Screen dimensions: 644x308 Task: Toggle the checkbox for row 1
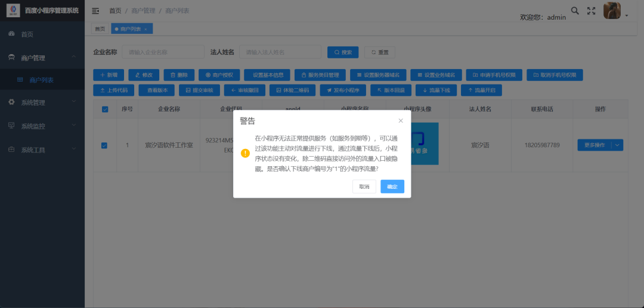(104, 145)
